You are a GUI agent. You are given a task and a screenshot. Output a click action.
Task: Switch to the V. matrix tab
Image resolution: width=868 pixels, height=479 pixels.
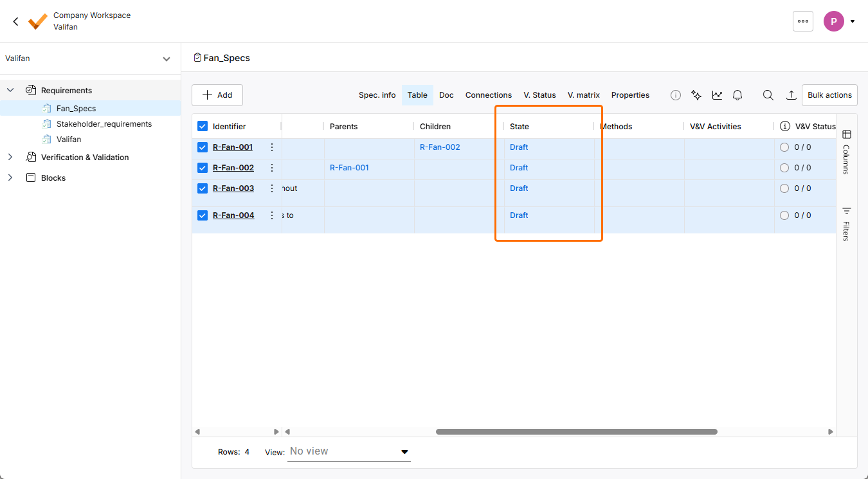pos(583,95)
